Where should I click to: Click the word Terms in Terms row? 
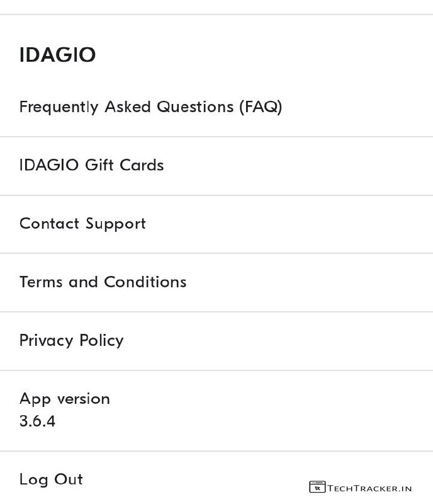(x=41, y=282)
